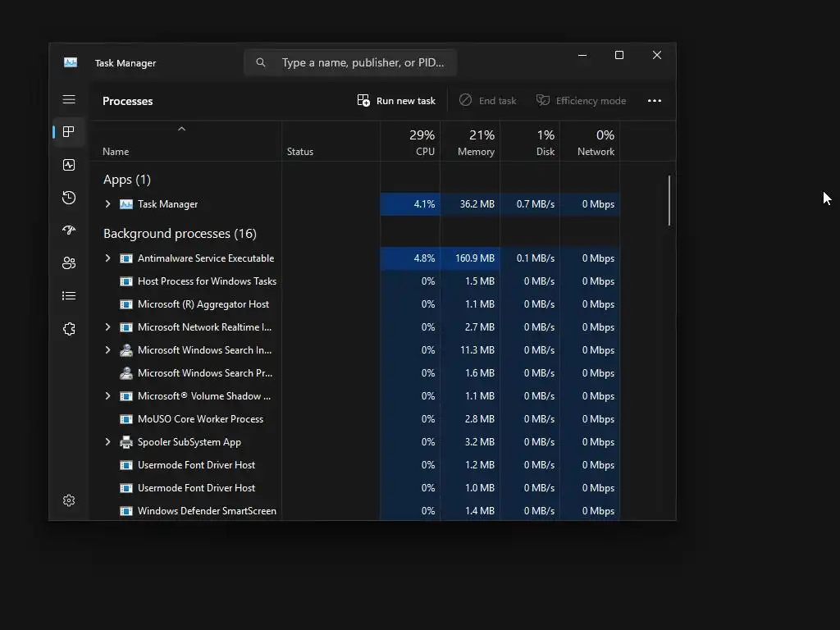This screenshot has width=840, height=630.
Task: Open the Users sidebar page
Action: click(69, 263)
